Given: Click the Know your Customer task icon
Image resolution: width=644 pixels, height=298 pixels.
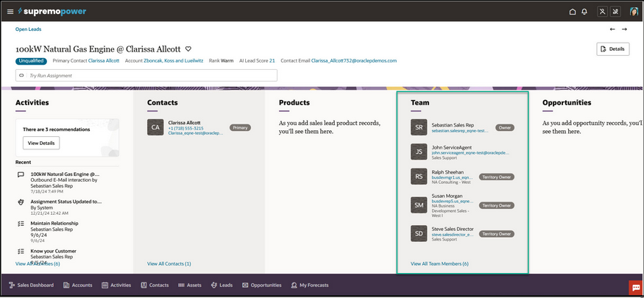Looking at the screenshot, I should (21, 251).
